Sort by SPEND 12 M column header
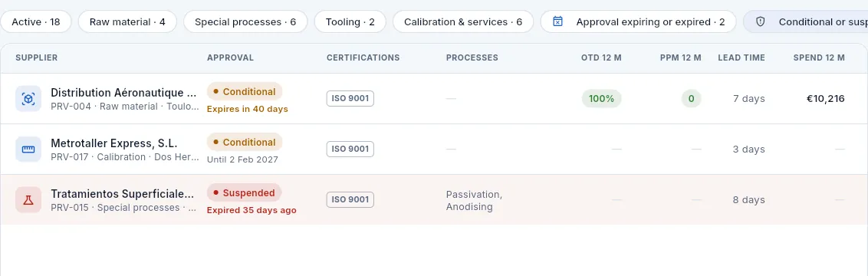Screen dimensions: 868x276 pos(819,58)
